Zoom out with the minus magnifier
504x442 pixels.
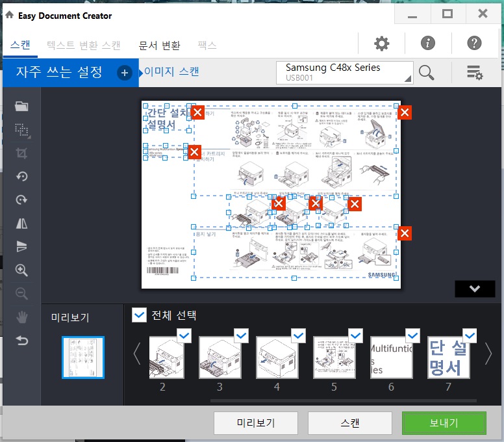click(x=21, y=293)
